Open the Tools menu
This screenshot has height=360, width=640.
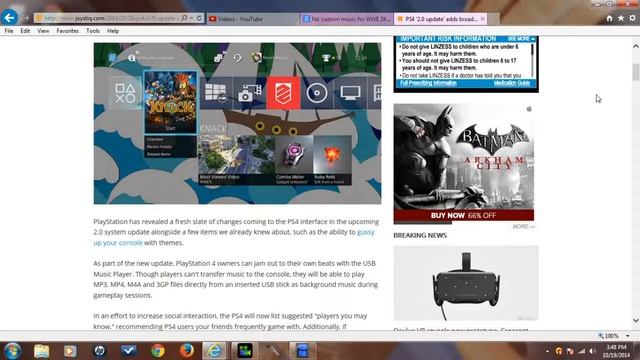pyautogui.click(x=93, y=31)
